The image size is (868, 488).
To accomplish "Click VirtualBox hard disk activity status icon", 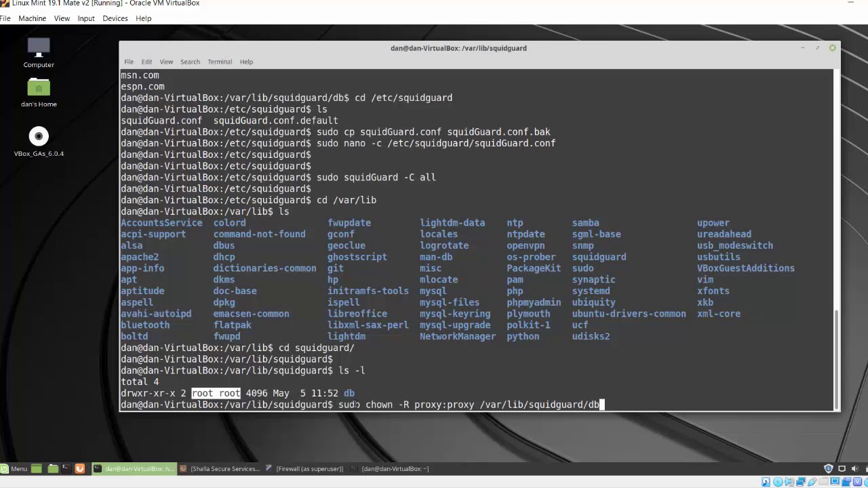I will click(766, 482).
